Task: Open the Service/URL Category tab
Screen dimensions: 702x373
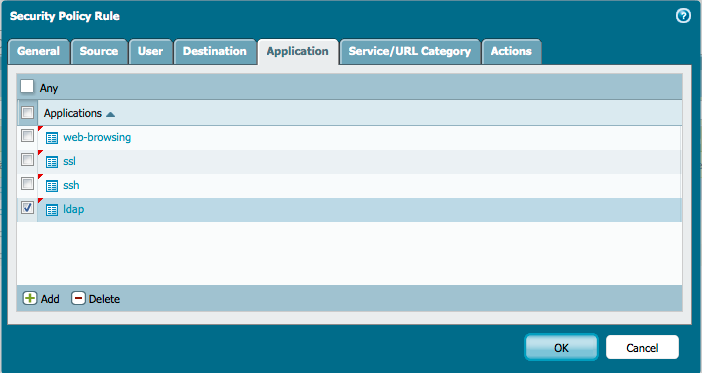Action: tap(410, 51)
